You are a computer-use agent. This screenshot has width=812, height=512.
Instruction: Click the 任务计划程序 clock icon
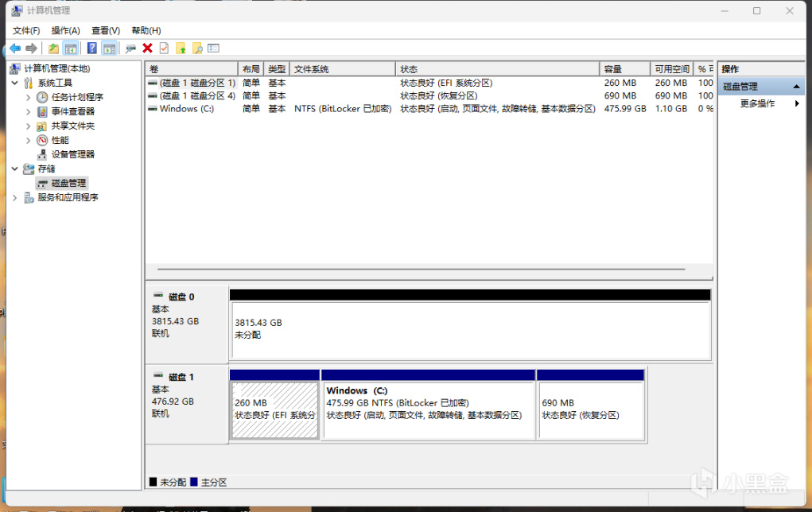(x=42, y=97)
